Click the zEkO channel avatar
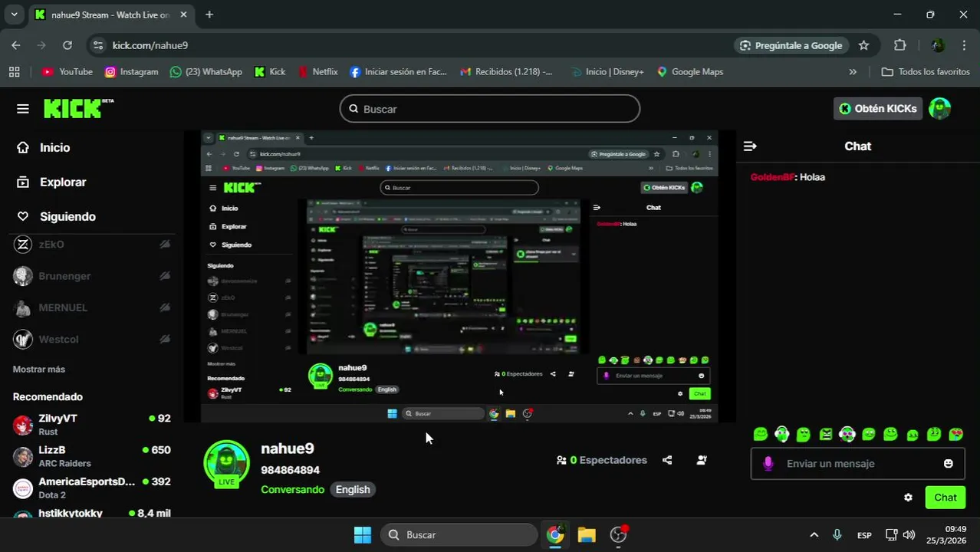980x552 pixels. 23,245
